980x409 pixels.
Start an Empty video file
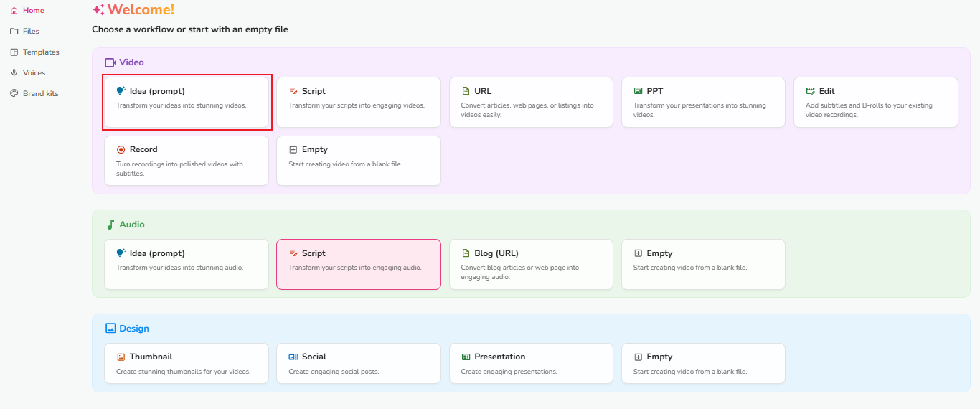(358, 161)
